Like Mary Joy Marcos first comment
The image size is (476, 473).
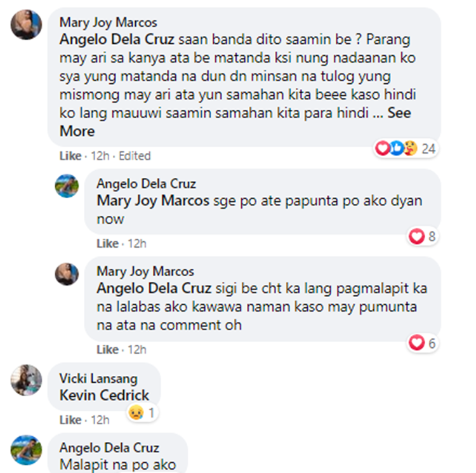click(x=70, y=156)
